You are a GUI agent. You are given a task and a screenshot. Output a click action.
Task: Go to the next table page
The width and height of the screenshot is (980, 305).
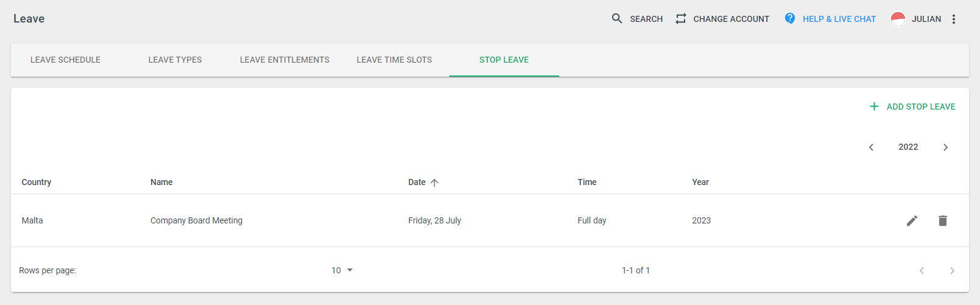(x=952, y=271)
